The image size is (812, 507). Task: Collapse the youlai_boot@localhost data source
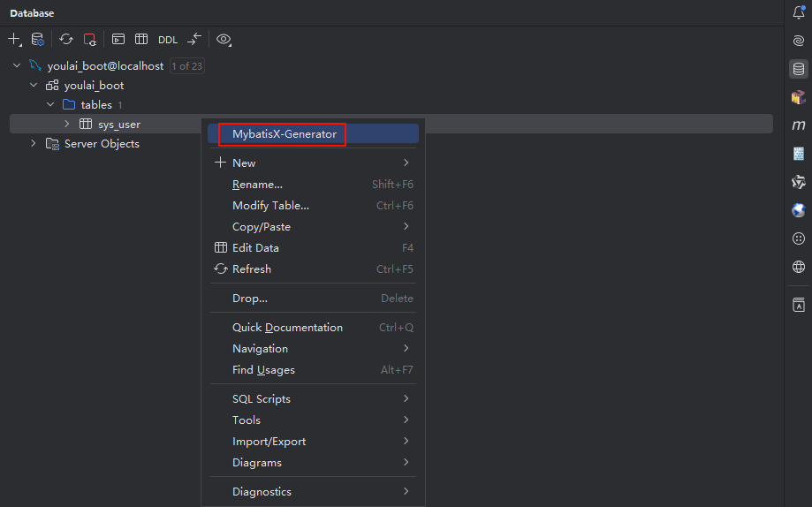17,66
